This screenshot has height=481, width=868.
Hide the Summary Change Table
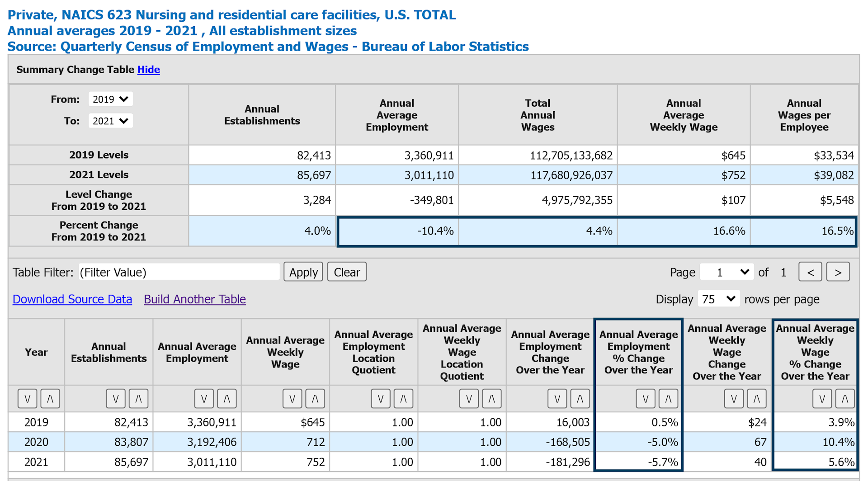point(149,69)
